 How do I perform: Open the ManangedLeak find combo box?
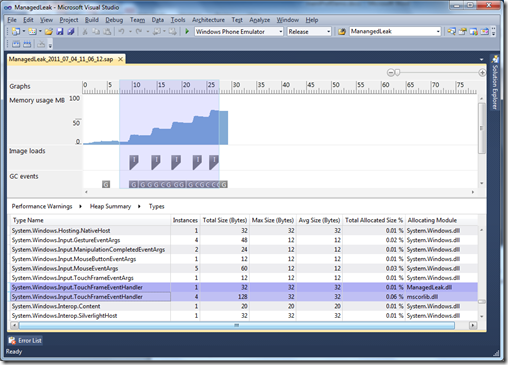(x=395, y=32)
